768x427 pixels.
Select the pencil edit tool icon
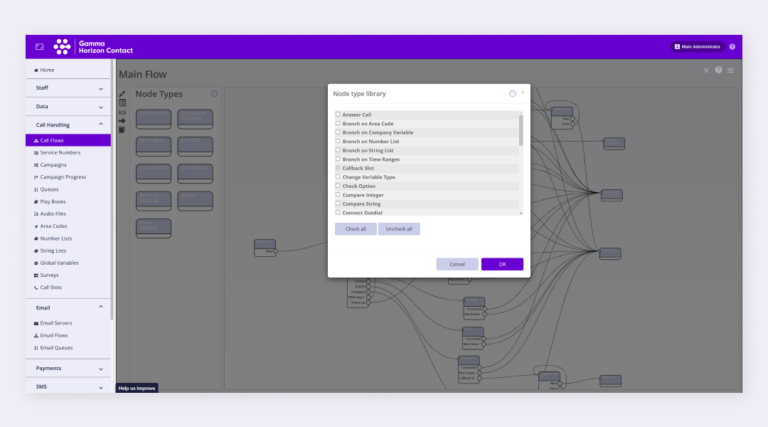pos(122,93)
